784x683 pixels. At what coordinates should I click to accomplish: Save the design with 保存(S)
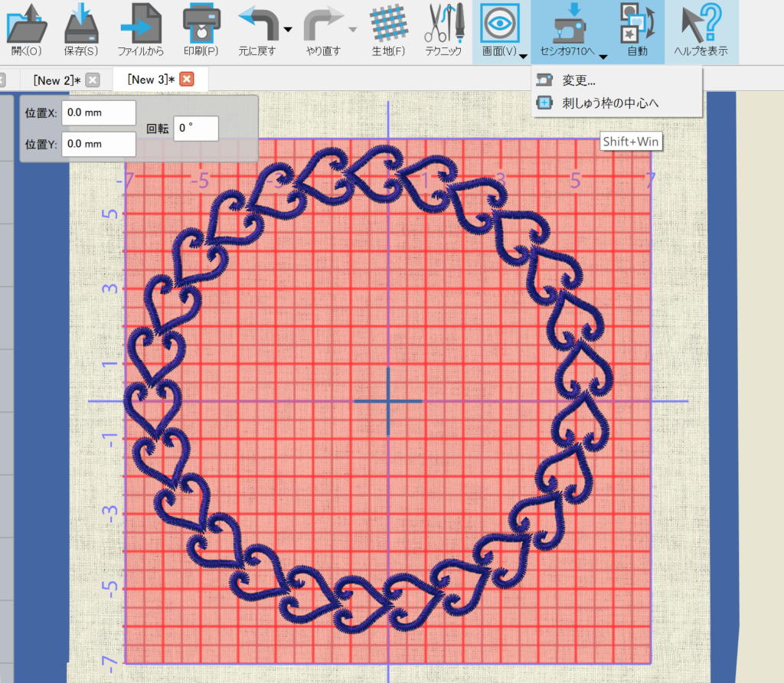point(81,31)
